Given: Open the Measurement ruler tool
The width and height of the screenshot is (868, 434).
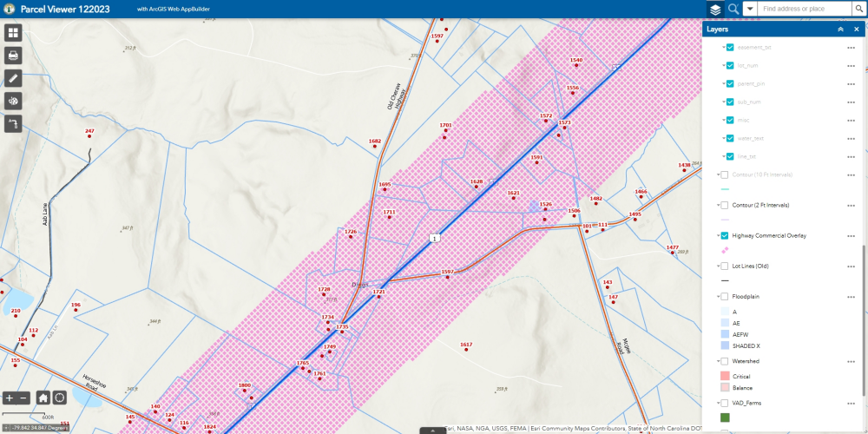Looking at the screenshot, I should (x=13, y=78).
